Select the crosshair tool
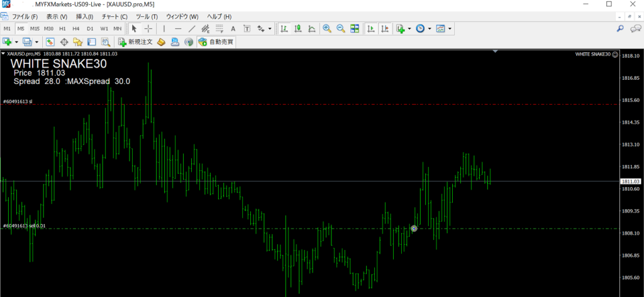The width and height of the screenshot is (644, 297). (x=148, y=29)
